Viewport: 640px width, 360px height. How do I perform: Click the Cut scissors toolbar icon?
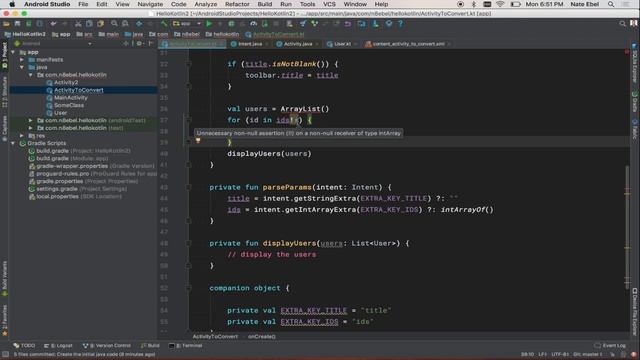click(x=78, y=24)
